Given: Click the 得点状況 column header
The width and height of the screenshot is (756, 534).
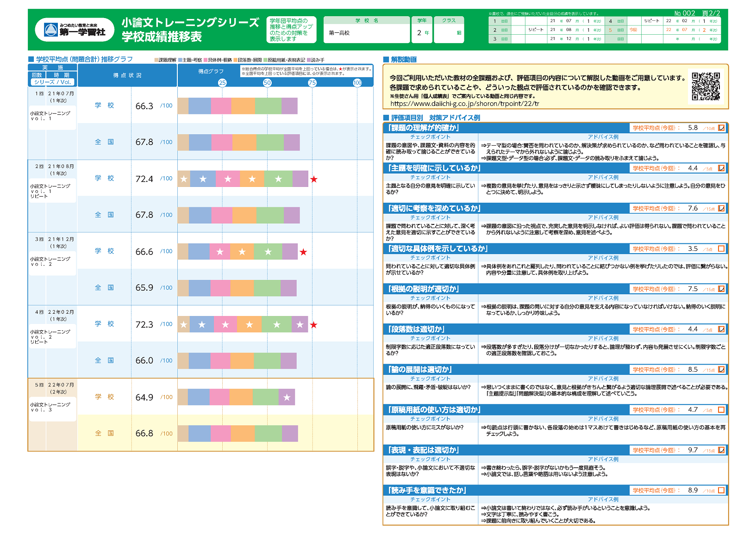Looking at the screenshot, I should pyautogui.click(x=127, y=75).
